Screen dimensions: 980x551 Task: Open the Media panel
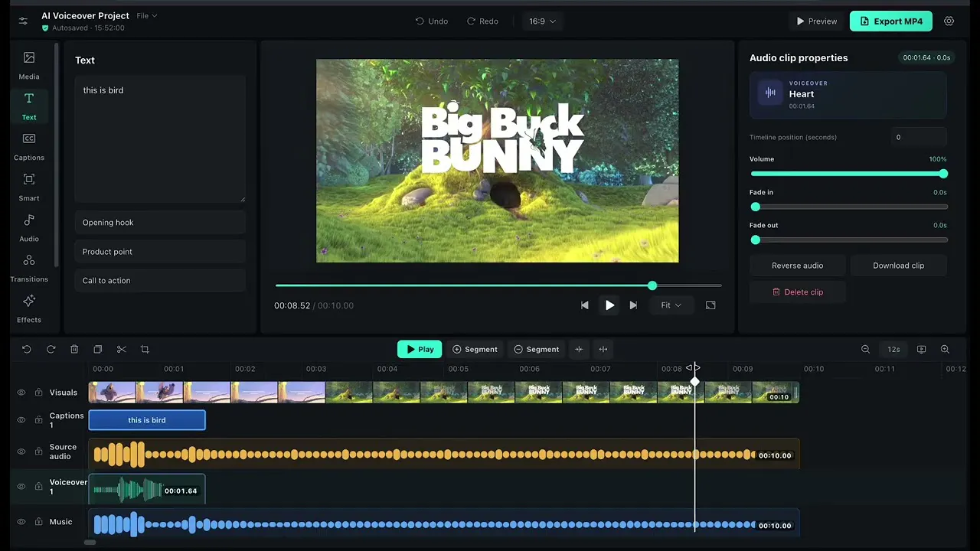[x=29, y=66]
